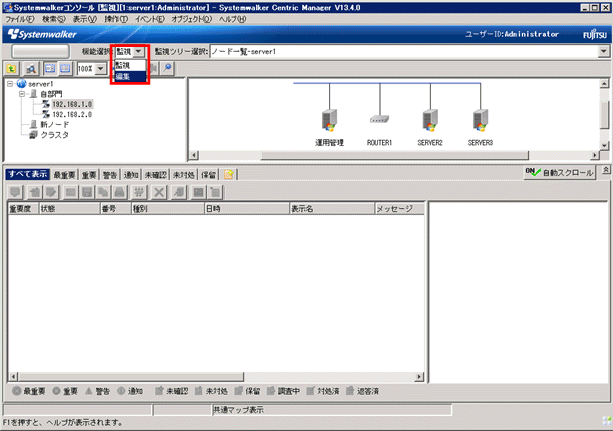
Task: Open the 表示(V) menu
Action: point(85,19)
